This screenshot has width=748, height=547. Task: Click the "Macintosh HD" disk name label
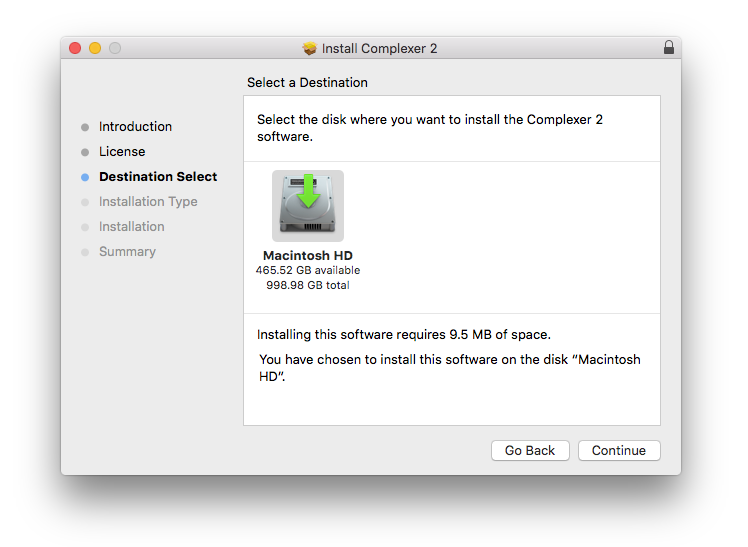(x=308, y=255)
